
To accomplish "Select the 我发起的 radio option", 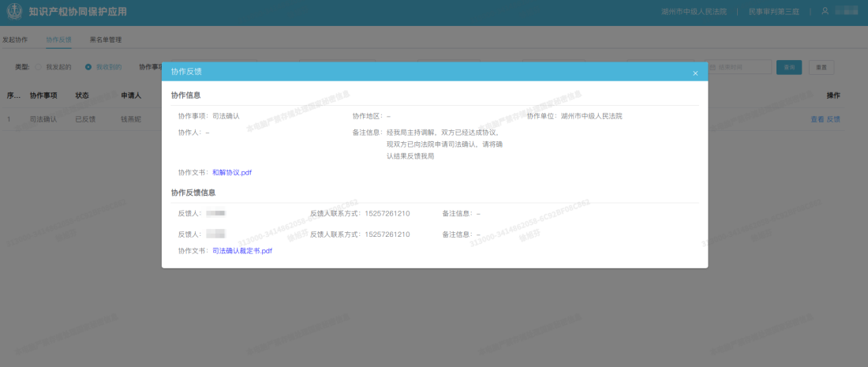I will 38,67.
